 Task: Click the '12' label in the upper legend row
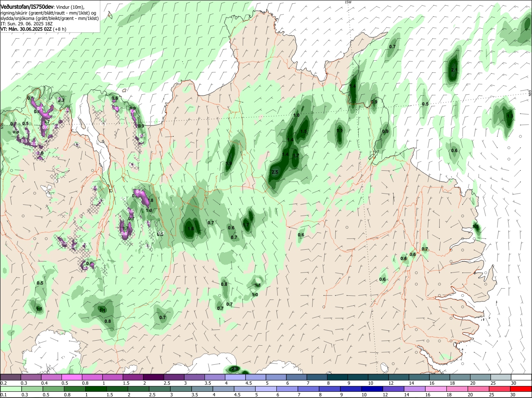click(x=391, y=383)
